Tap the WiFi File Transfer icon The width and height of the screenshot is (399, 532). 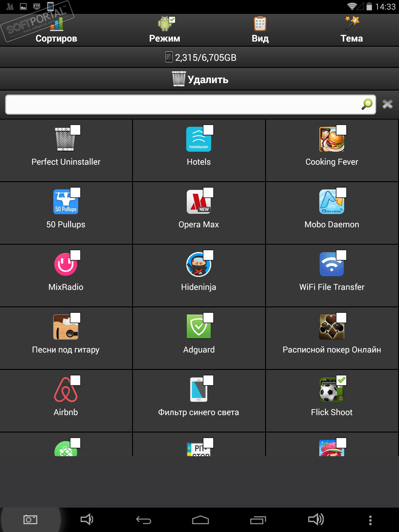[x=332, y=264]
